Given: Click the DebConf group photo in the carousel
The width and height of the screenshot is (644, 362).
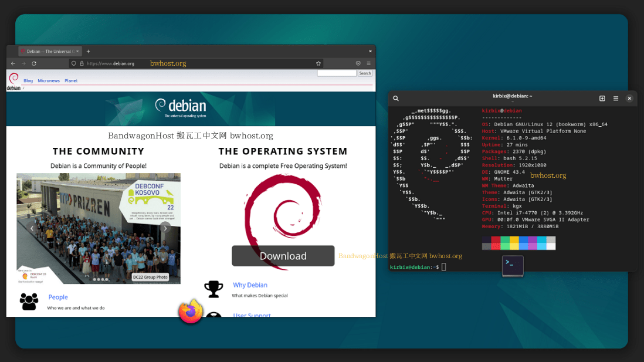Looking at the screenshot, I should [x=99, y=228].
